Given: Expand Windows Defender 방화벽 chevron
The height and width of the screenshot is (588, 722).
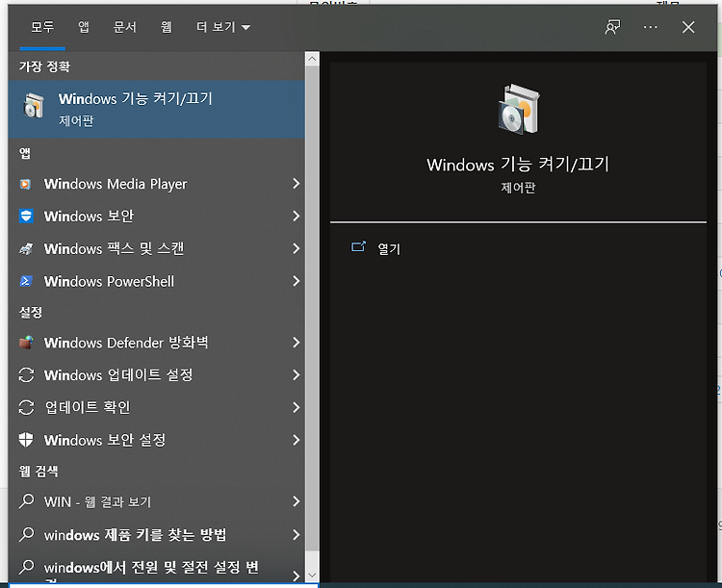Looking at the screenshot, I should click(297, 342).
